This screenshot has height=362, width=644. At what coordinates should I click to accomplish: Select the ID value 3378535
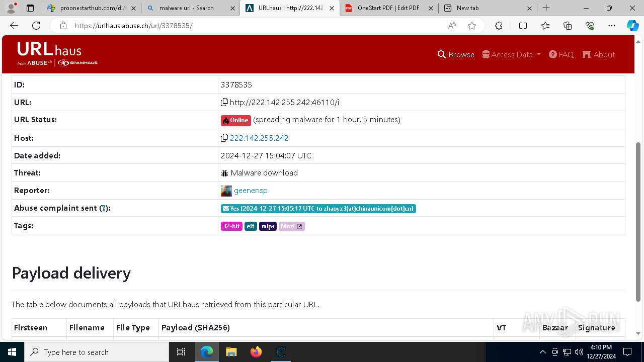pos(236,85)
